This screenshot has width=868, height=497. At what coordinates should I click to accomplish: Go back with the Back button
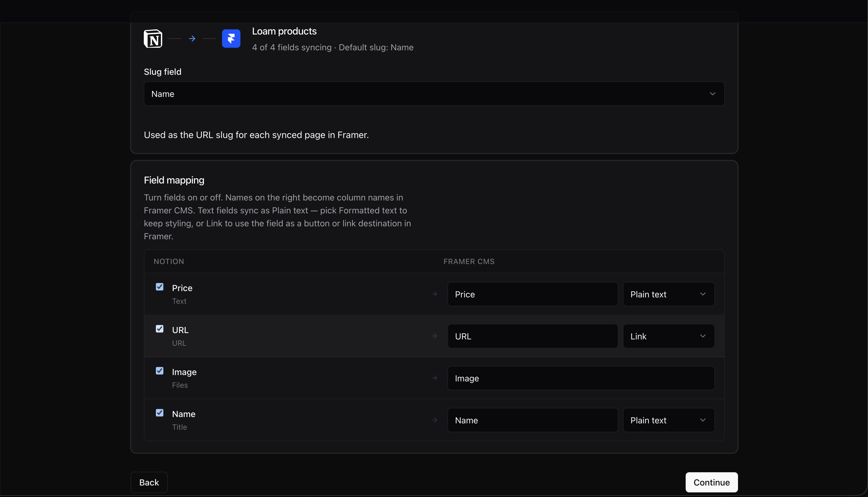click(x=149, y=482)
